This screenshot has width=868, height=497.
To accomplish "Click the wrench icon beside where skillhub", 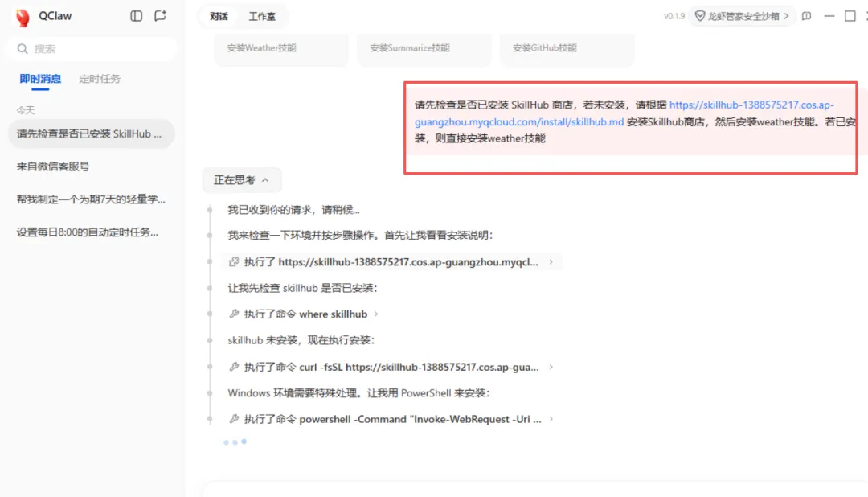I will (234, 314).
